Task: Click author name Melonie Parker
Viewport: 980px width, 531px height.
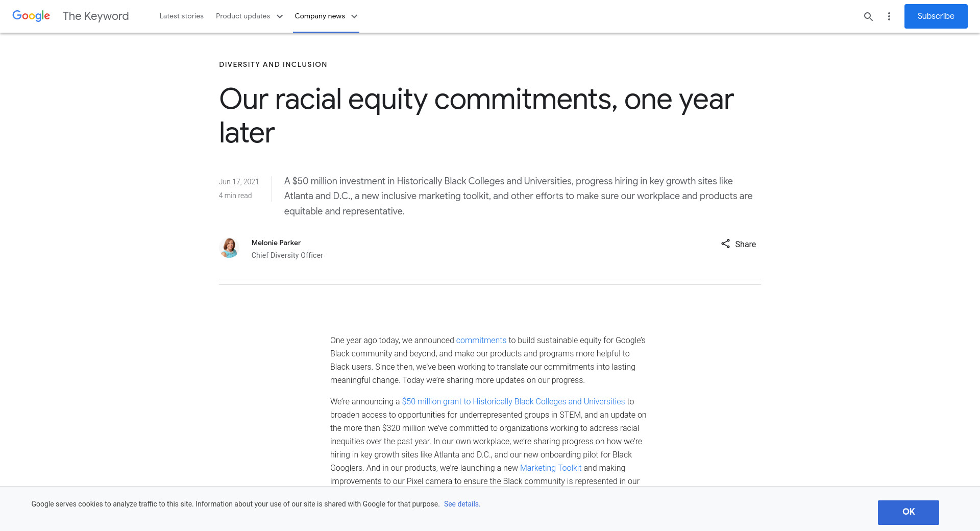Action: 276,243
